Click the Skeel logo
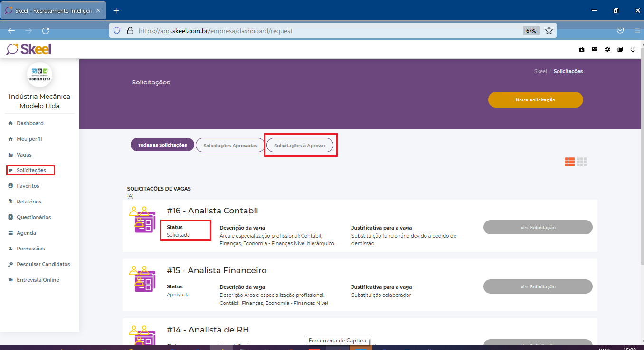 [28, 49]
